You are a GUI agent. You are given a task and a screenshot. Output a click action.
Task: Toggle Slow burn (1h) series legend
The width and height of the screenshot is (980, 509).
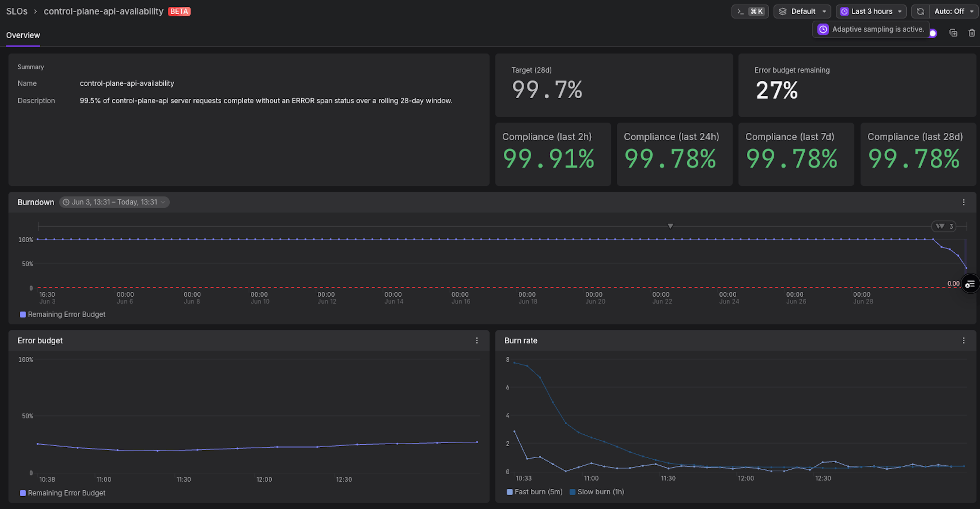point(597,492)
